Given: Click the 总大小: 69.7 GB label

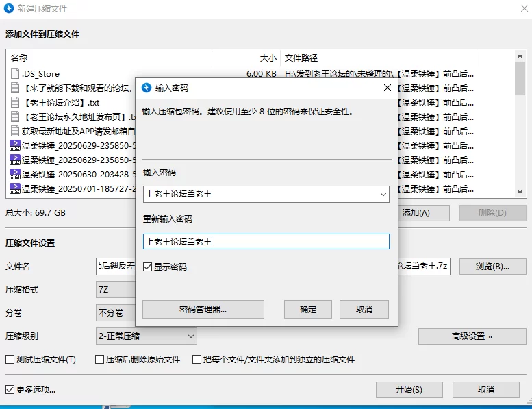Looking at the screenshot, I should coord(36,213).
